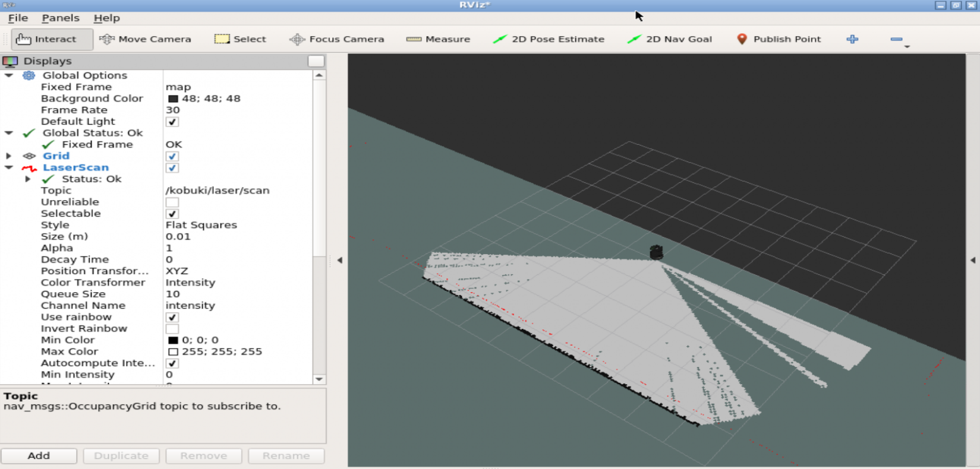This screenshot has height=469, width=980.
Task: Edit the LaserScan Topic field value
Action: (218, 191)
